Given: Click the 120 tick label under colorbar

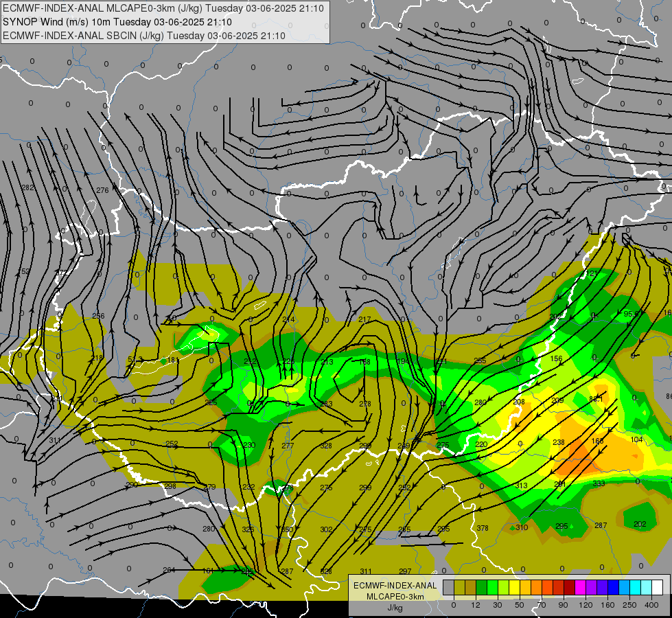Looking at the screenshot, I should point(586,605).
